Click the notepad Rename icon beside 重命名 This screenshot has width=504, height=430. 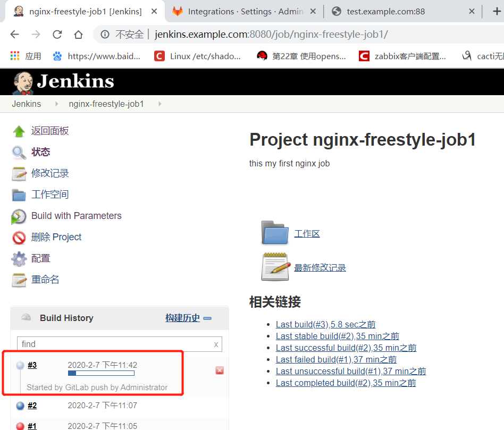(19, 280)
